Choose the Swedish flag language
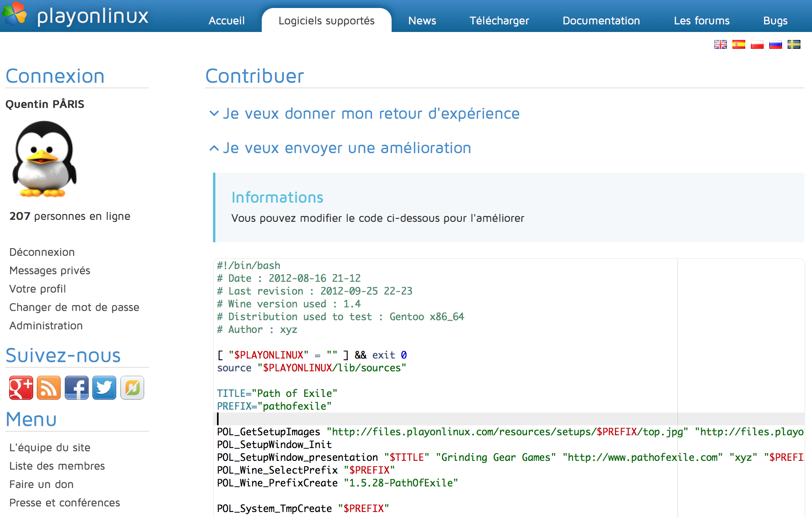 (x=794, y=44)
